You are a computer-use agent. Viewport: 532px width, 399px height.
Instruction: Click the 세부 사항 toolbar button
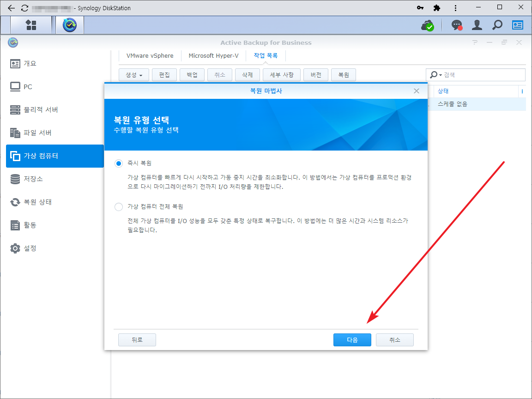pos(282,75)
